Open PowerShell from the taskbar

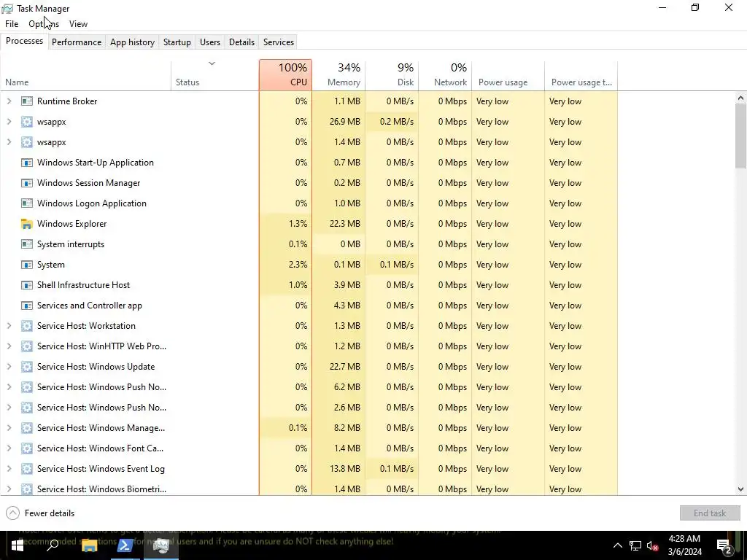(125, 545)
